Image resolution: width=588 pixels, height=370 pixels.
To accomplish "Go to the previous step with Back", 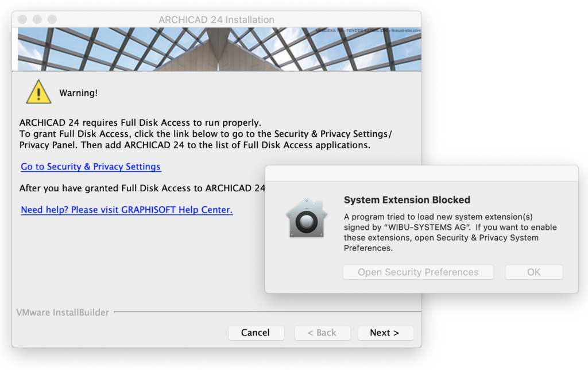I will [x=322, y=333].
